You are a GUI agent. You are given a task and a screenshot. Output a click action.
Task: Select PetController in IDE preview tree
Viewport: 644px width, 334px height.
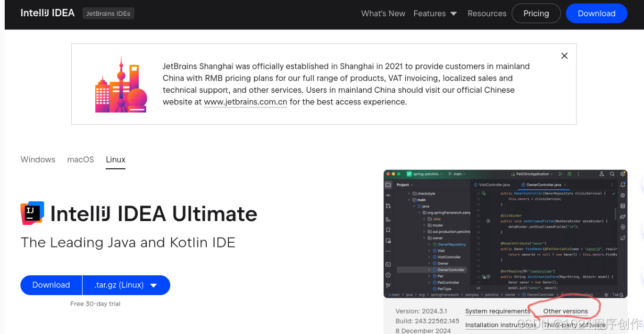(446, 283)
